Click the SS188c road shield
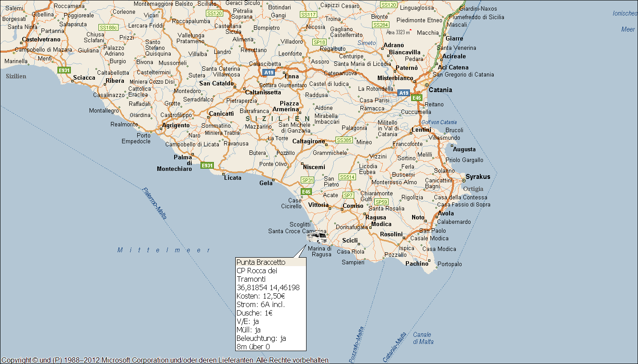 tap(108, 27)
